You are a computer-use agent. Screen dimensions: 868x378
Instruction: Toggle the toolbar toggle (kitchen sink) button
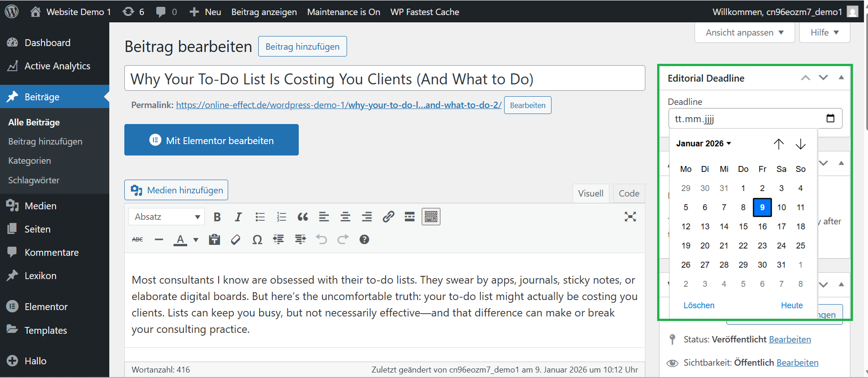pos(431,217)
